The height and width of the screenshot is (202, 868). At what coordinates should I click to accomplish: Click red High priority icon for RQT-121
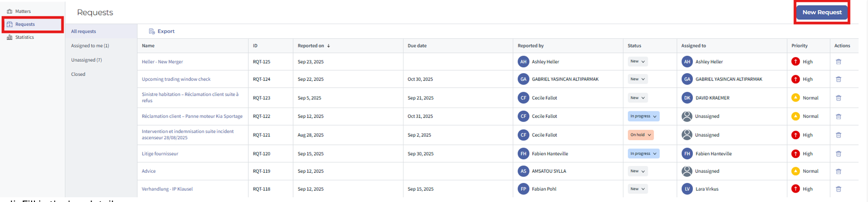click(x=795, y=135)
